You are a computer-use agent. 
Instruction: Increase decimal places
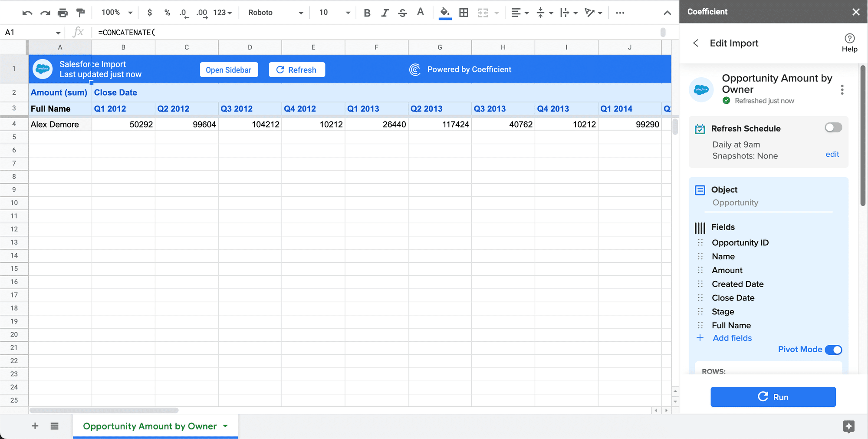202,13
